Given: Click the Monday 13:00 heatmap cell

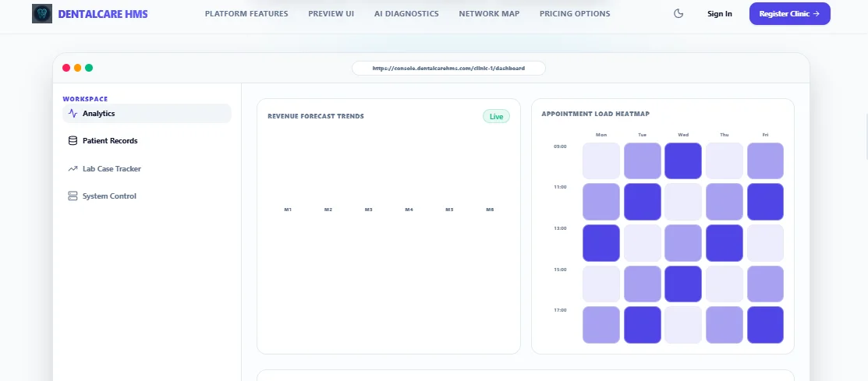Looking at the screenshot, I should coord(601,243).
